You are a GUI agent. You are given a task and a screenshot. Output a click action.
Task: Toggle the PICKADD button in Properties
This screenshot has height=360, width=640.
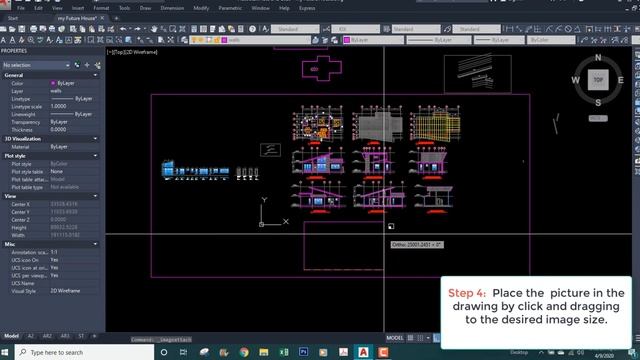click(x=77, y=65)
